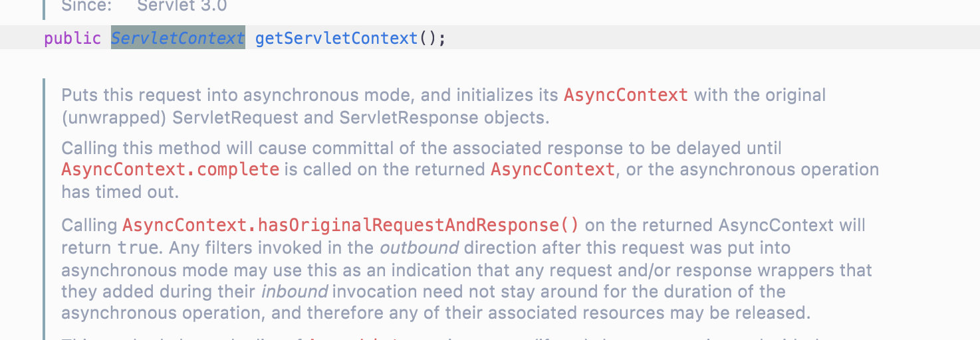980x340 pixels.
Task: Click the 'has timed out.' text
Action: tap(120, 192)
